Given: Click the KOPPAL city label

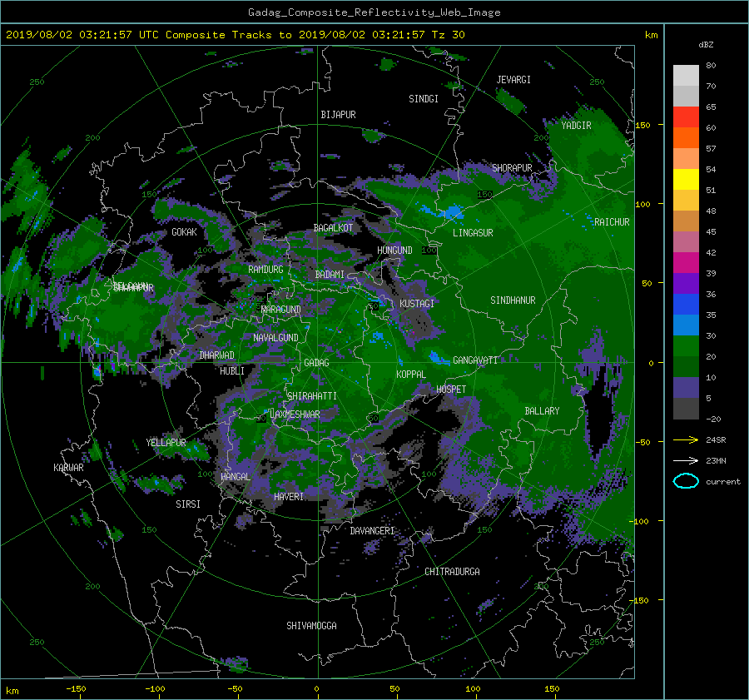Looking at the screenshot, I should pos(411,375).
